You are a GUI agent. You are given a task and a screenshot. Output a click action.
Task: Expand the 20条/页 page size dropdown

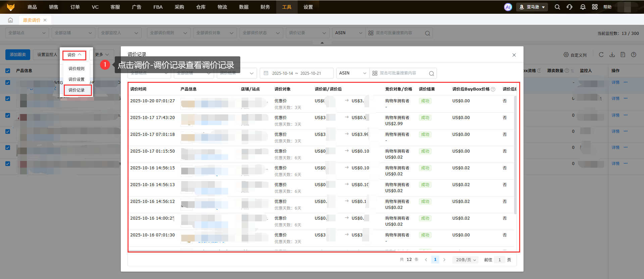pos(466,260)
